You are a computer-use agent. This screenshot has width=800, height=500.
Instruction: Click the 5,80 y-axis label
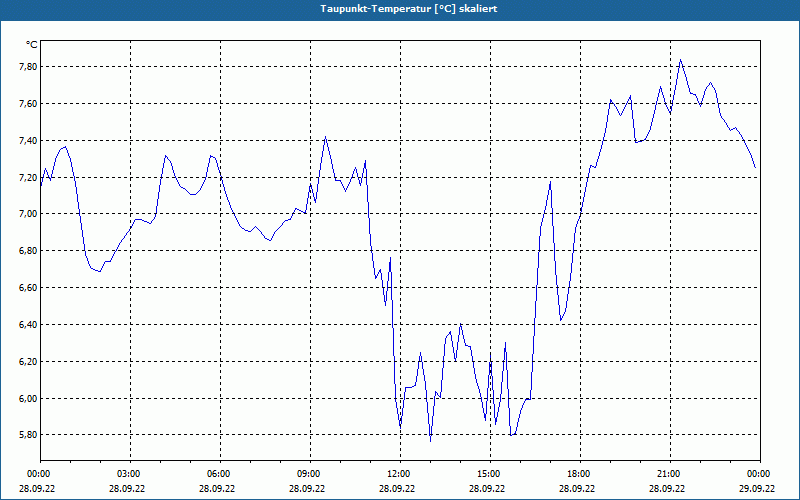point(29,435)
